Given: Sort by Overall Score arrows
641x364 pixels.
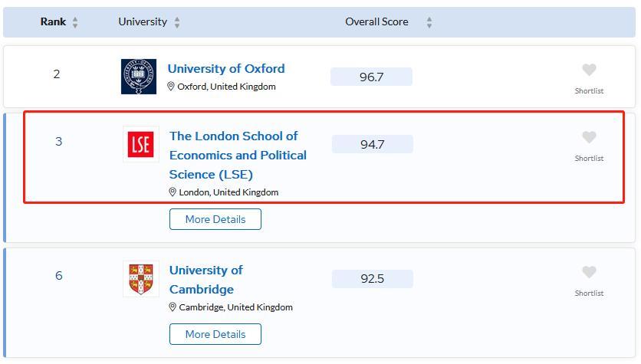Looking at the screenshot, I should (429, 23).
